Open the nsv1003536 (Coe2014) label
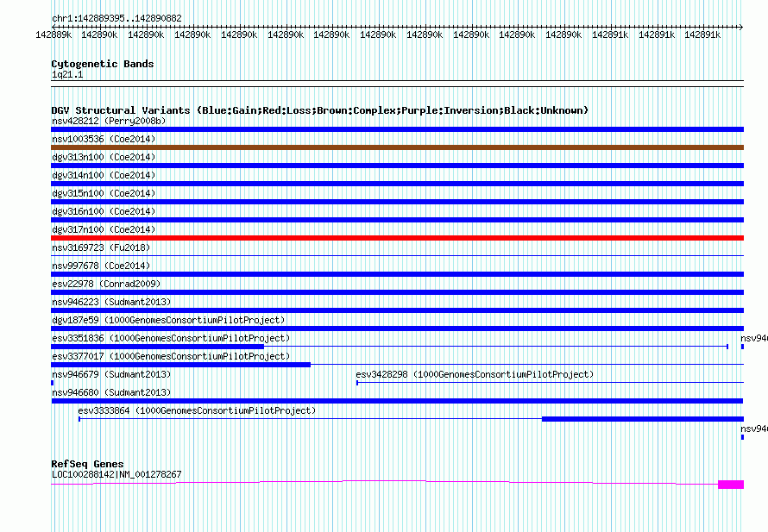This screenshot has width=768, height=532. (x=104, y=139)
